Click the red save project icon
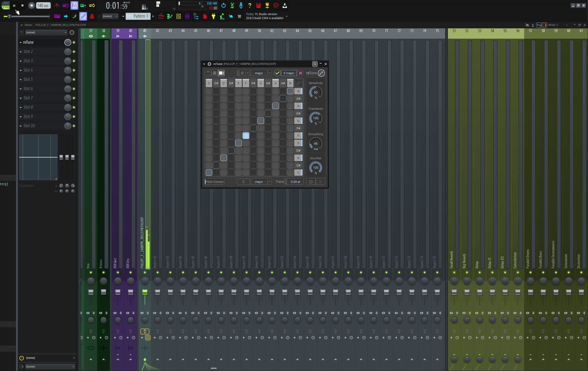Screen dimensions: 588x371 pyautogui.click(x=259, y=5)
